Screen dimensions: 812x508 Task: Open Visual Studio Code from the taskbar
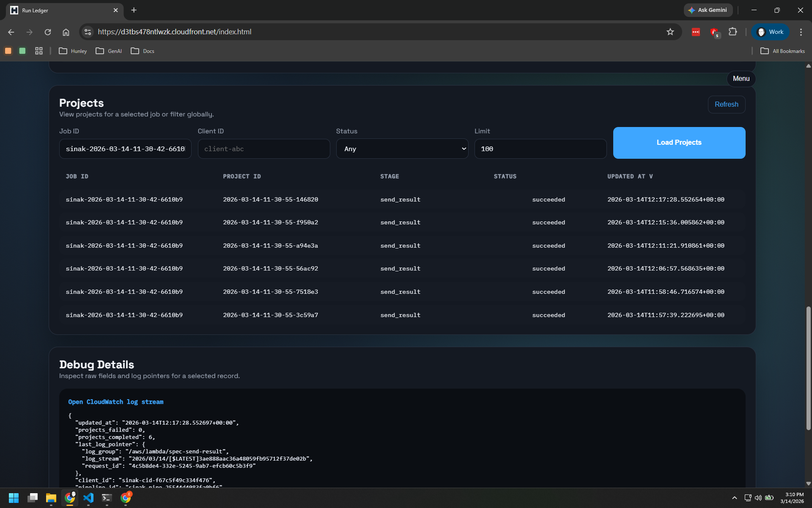click(88, 498)
